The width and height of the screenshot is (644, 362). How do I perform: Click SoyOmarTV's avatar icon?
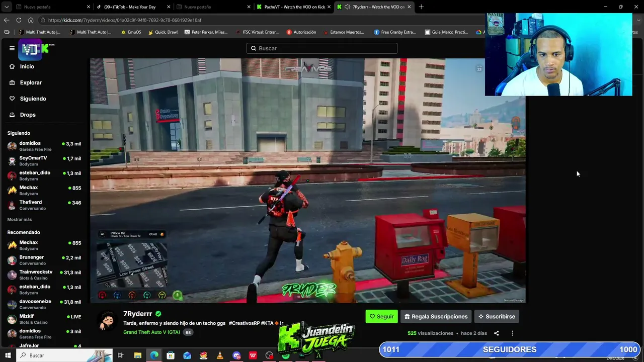point(12,161)
